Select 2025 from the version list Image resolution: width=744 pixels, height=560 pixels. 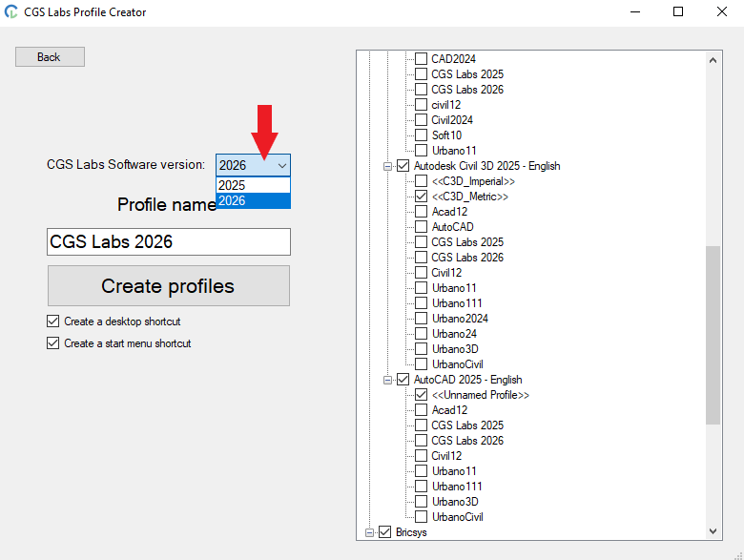click(253, 185)
